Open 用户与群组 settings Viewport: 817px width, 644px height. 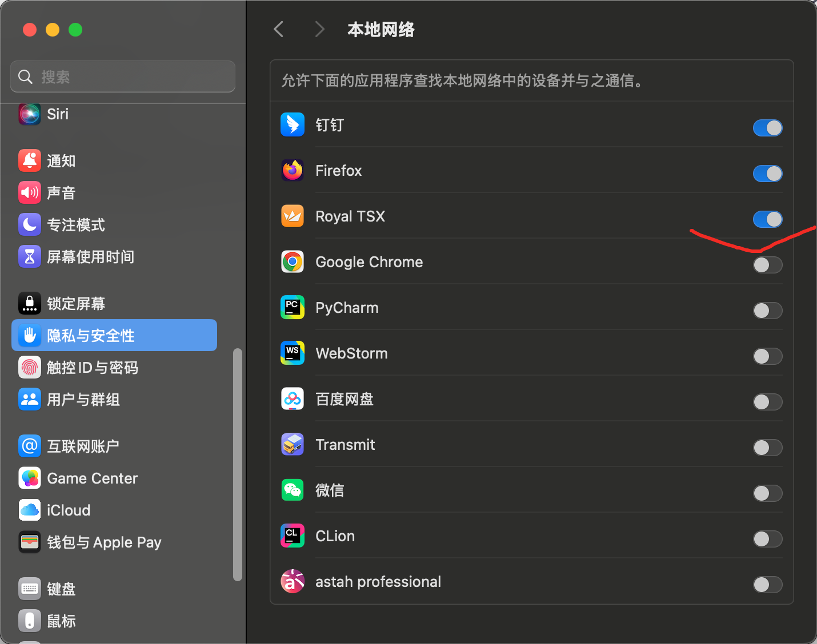[x=114, y=400]
